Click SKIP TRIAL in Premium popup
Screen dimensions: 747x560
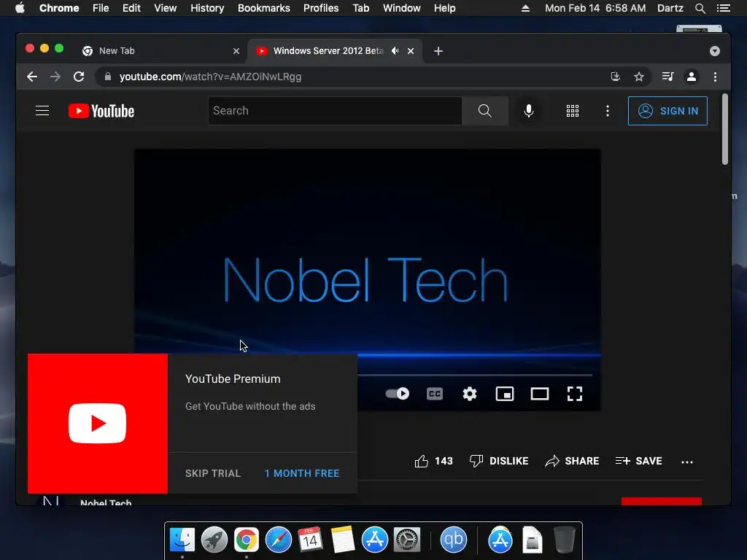pos(213,473)
